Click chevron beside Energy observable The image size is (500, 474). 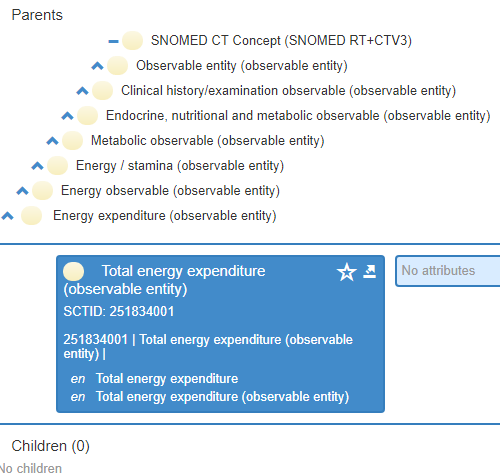click(22, 191)
